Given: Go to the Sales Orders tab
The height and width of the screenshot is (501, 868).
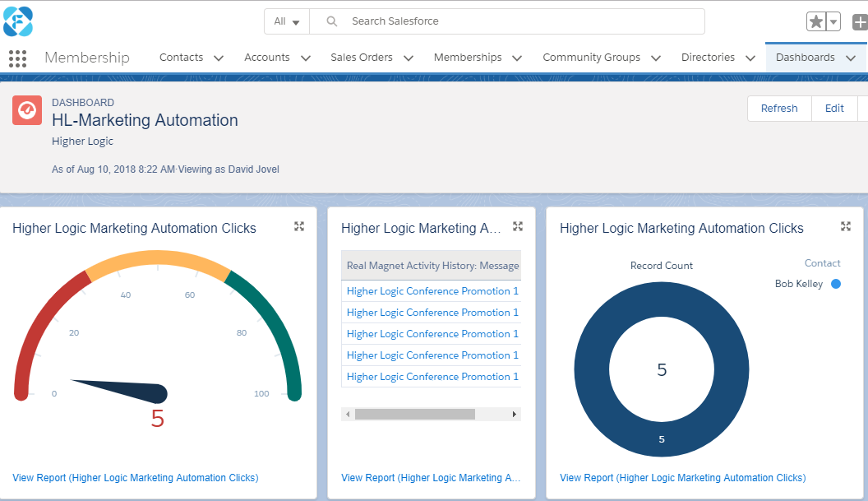Looking at the screenshot, I should (362, 57).
